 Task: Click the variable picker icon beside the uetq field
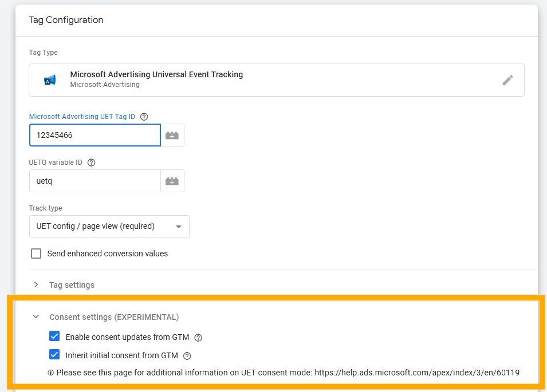point(172,181)
